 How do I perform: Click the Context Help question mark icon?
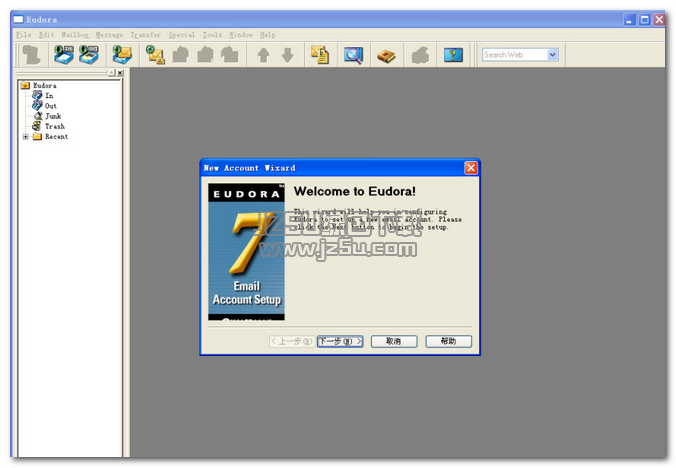453,55
